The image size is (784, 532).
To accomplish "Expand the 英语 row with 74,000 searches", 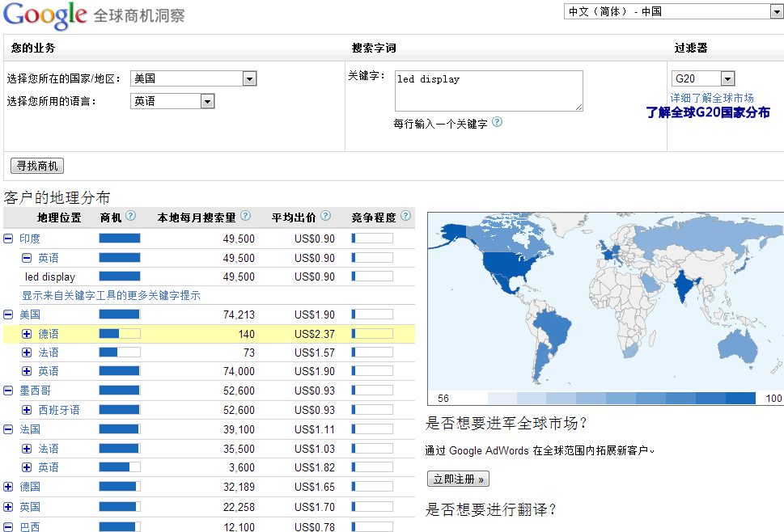I will coord(27,371).
